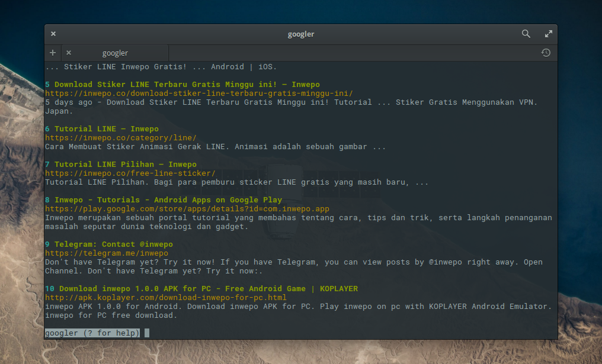Close the googler tab

69,53
